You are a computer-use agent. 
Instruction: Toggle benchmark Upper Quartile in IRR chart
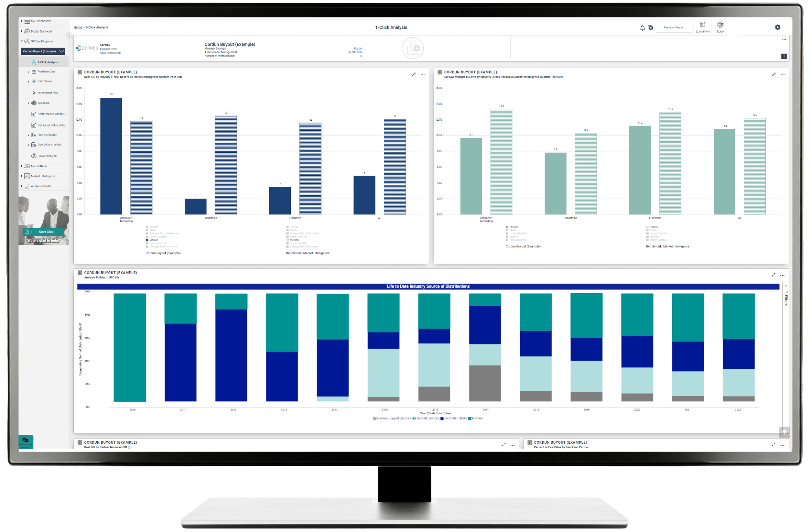coord(297,243)
